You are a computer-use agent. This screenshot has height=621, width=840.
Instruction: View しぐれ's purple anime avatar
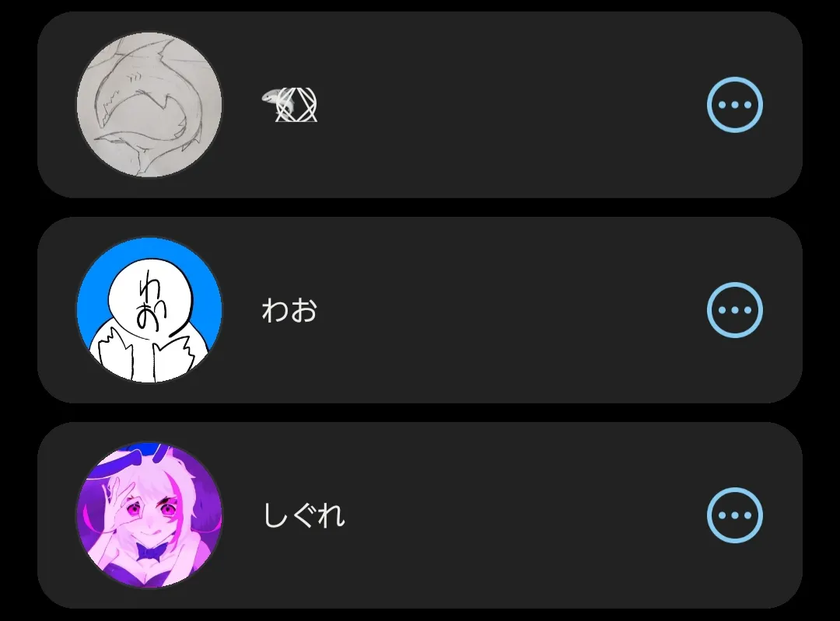pyautogui.click(x=149, y=515)
